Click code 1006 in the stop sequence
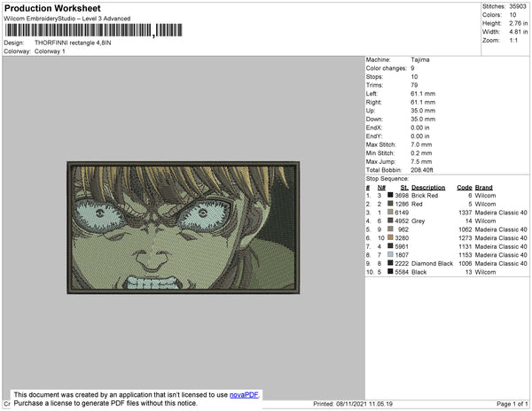 point(465,263)
